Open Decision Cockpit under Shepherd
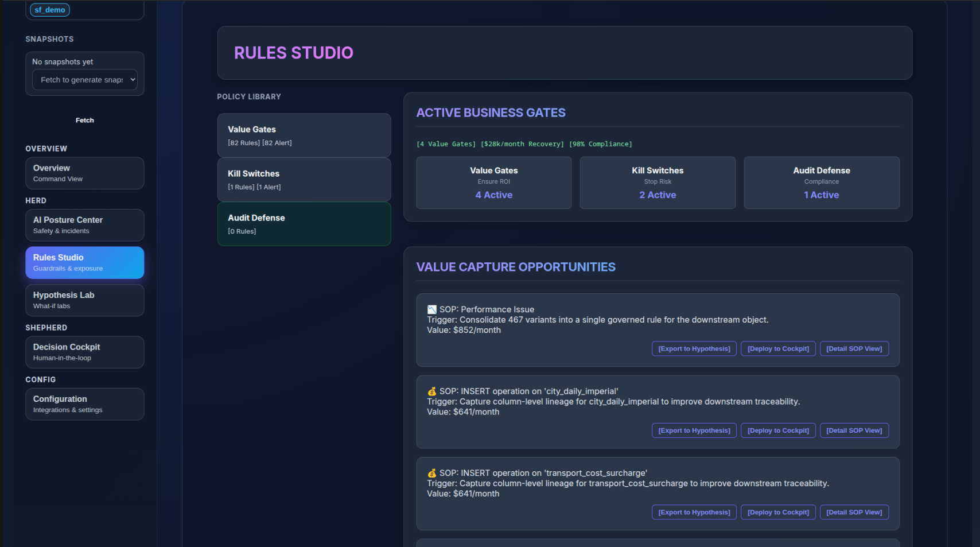The height and width of the screenshot is (547, 980). pyautogui.click(x=84, y=352)
